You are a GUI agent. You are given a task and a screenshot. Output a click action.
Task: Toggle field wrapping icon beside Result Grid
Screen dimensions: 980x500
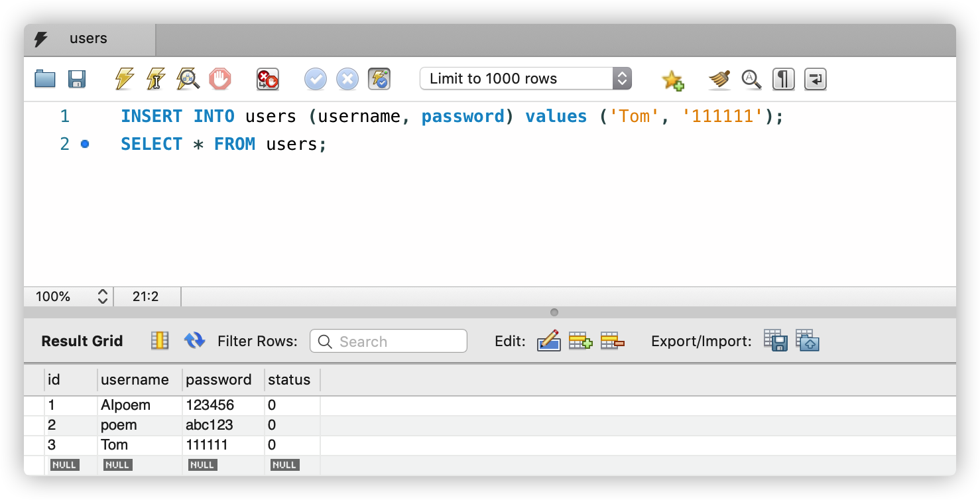160,341
